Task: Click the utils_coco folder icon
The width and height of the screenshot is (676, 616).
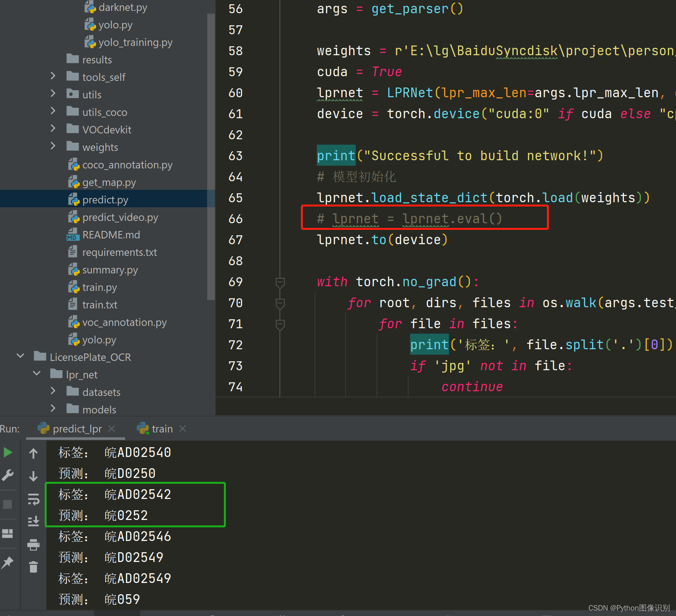Action: pyautogui.click(x=73, y=111)
